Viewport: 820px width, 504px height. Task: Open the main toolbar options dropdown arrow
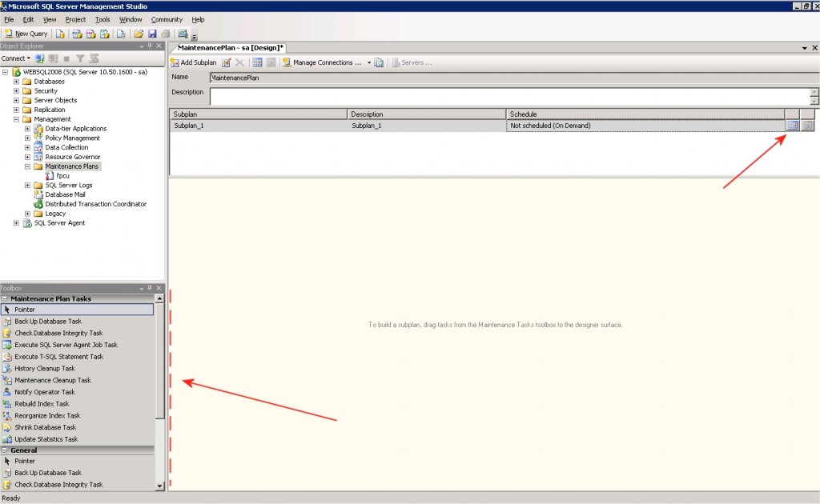(195, 35)
